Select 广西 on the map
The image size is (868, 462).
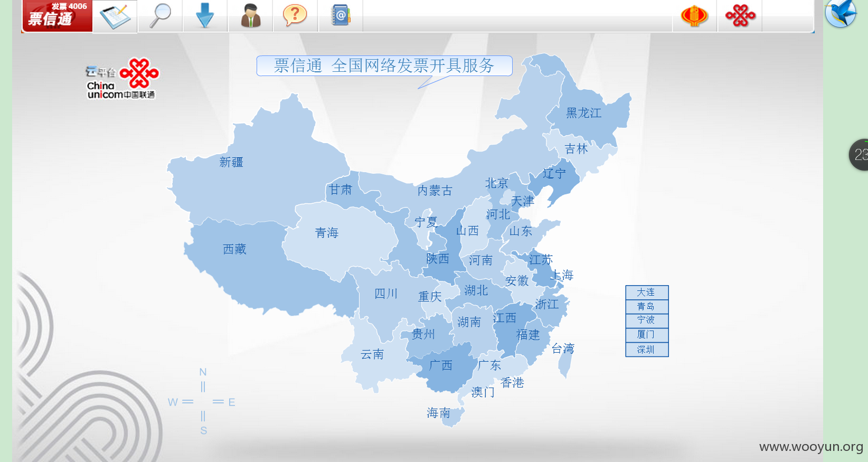pyautogui.click(x=440, y=365)
